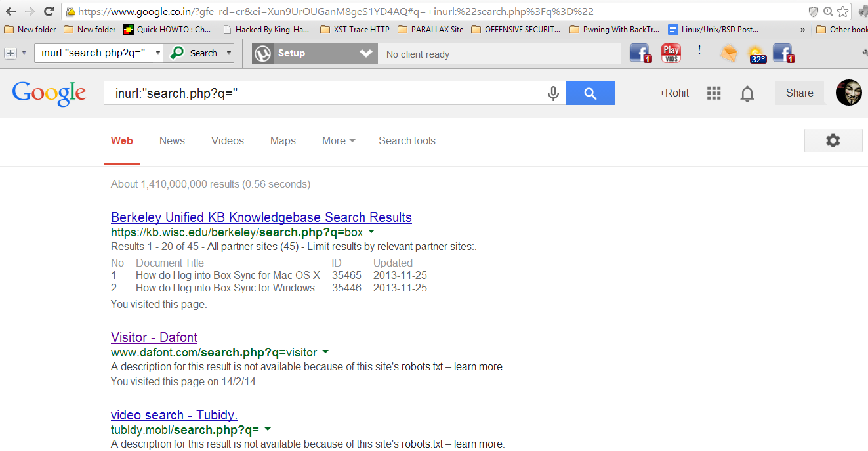The image size is (868, 451).
Task: Open the green arrow beside the kb.wisc.edu URL
Action: [x=371, y=232]
